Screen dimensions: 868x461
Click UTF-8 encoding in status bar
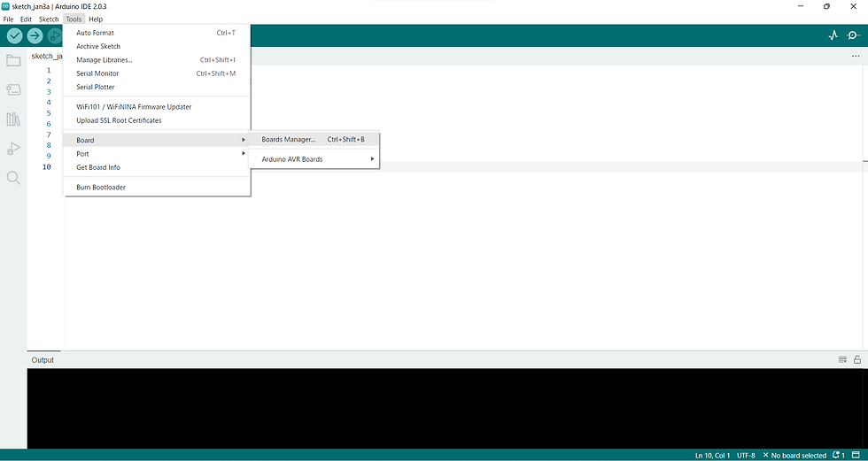[x=746, y=456]
